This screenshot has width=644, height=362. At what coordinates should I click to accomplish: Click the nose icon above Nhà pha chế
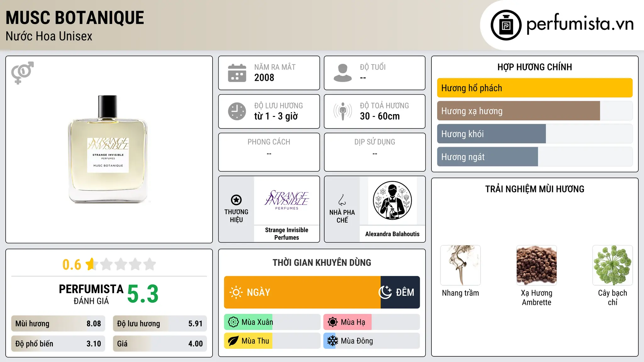[x=342, y=200]
